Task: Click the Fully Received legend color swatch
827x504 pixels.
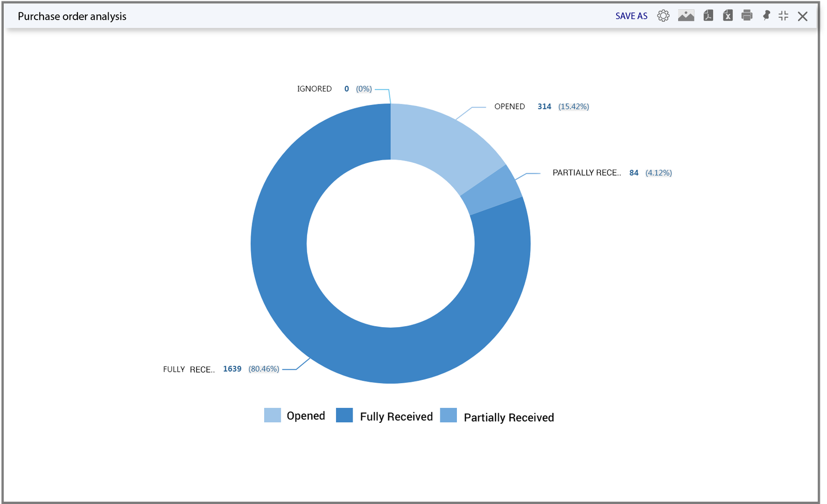Action: (344, 415)
